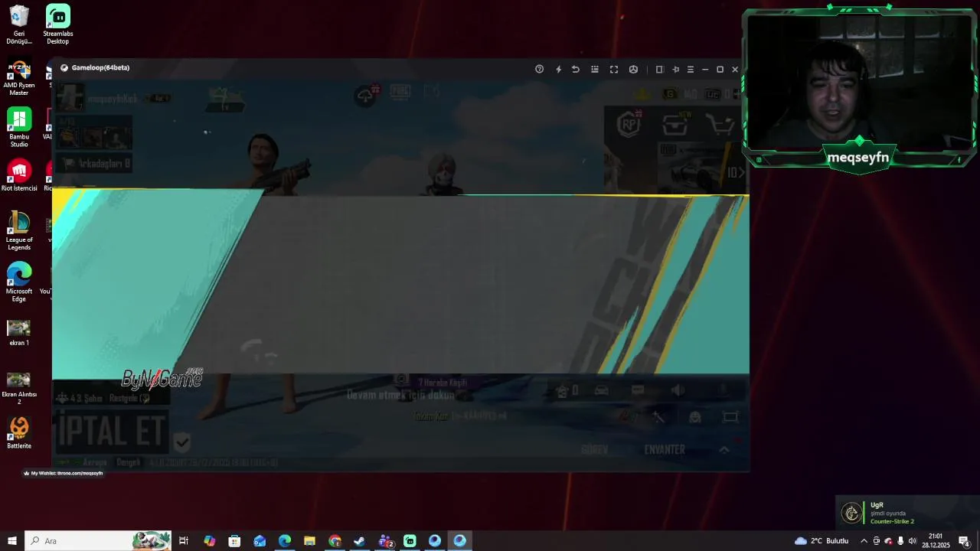980x551 pixels.
Task: Open the Gameloop key mapping grid icon
Action: [x=595, y=69]
